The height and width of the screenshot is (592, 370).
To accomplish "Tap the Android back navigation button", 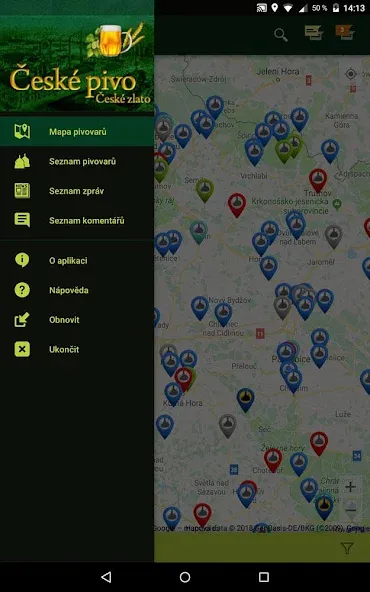I will pyautogui.click(x=106, y=577).
